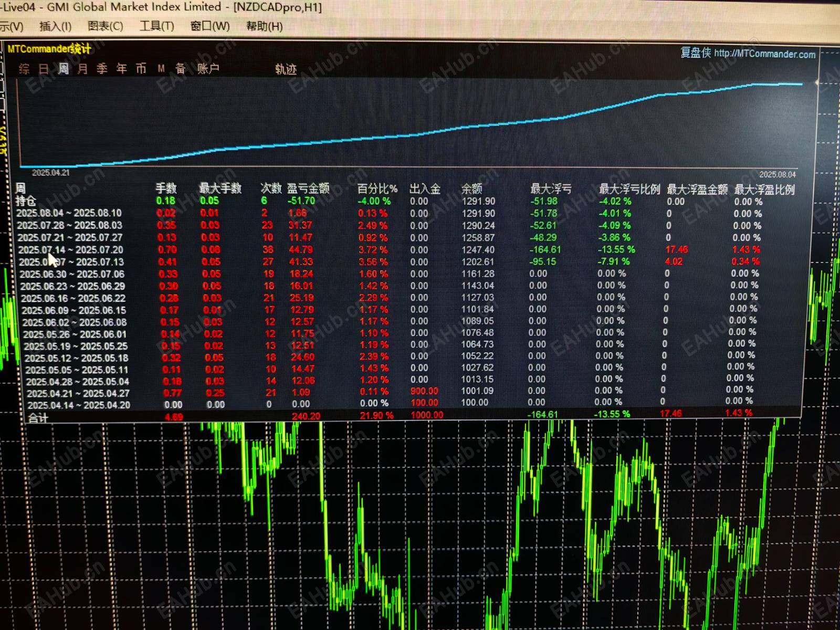This screenshot has height=630, width=840.
Task: Select the 备 tab
Action: (180, 69)
